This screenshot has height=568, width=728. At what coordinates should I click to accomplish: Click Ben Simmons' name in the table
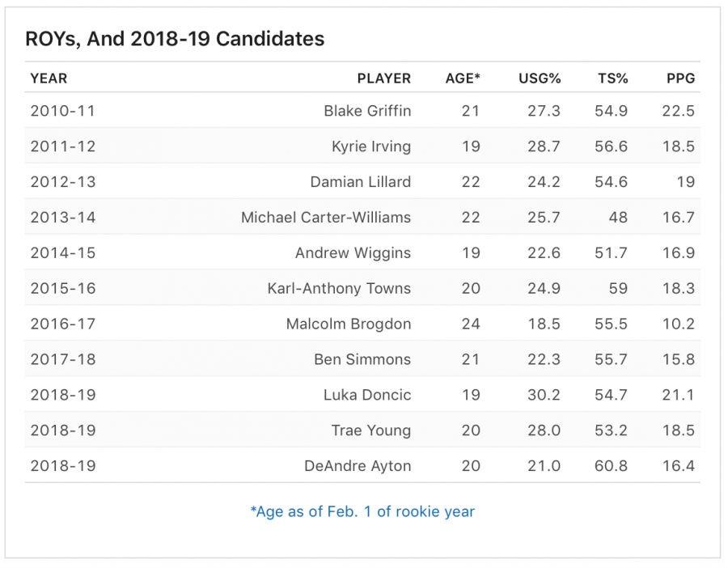(x=362, y=360)
